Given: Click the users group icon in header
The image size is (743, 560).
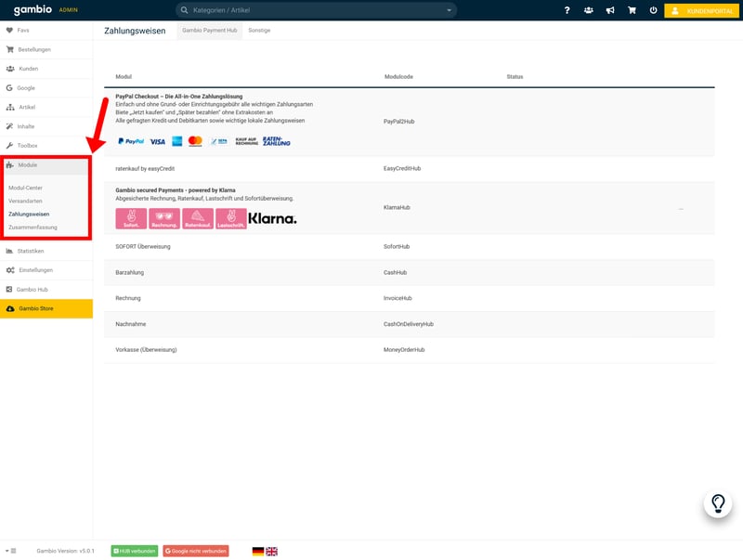Looking at the screenshot, I should (589, 10).
